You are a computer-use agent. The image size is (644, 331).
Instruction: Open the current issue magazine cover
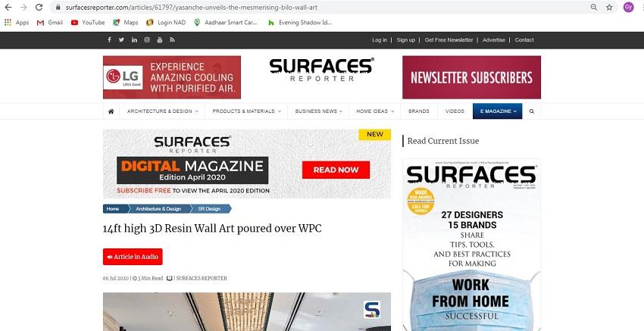click(471, 245)
